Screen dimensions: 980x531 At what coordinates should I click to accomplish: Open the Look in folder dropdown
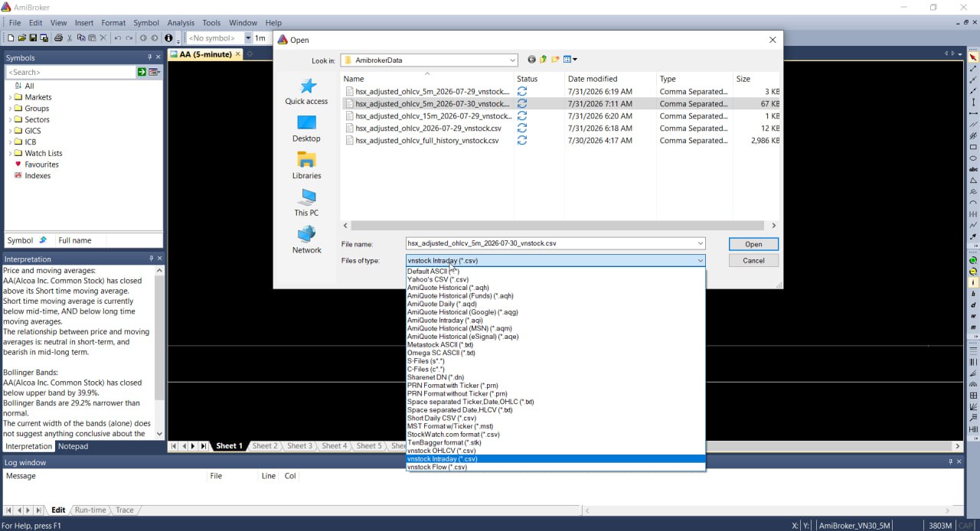tap(511, 60)
